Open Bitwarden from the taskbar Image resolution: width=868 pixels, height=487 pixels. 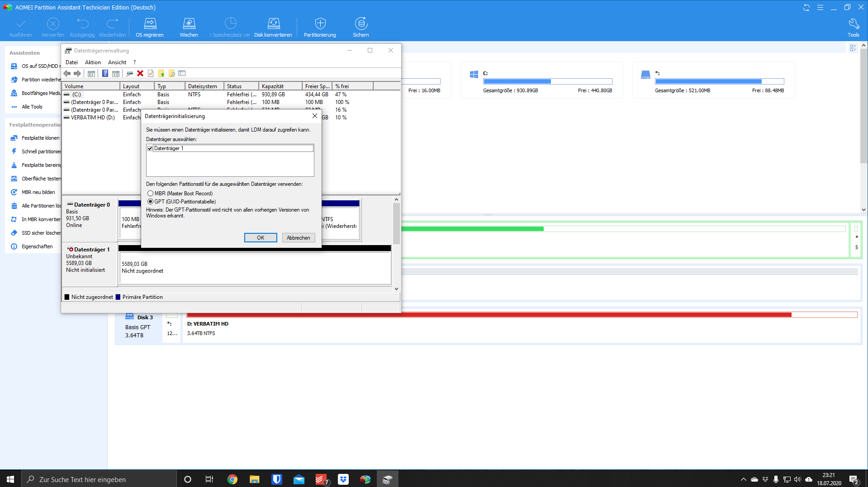pos(277,479)
